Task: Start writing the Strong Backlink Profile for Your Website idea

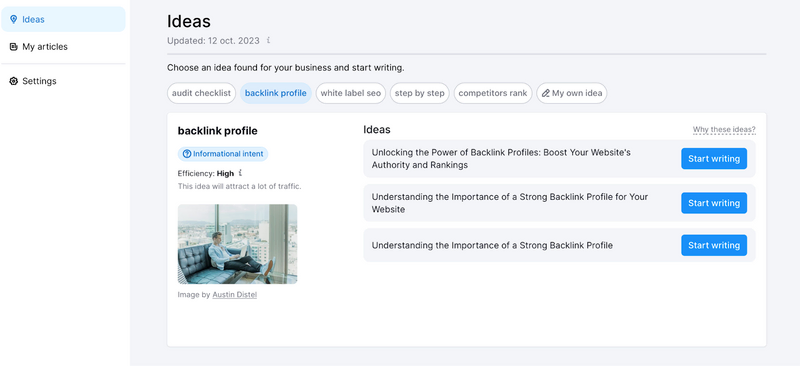Action: coord(714,203)
